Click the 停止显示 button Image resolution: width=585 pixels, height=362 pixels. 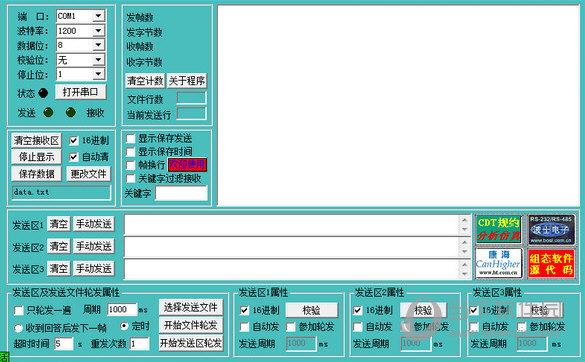(36, 157)
